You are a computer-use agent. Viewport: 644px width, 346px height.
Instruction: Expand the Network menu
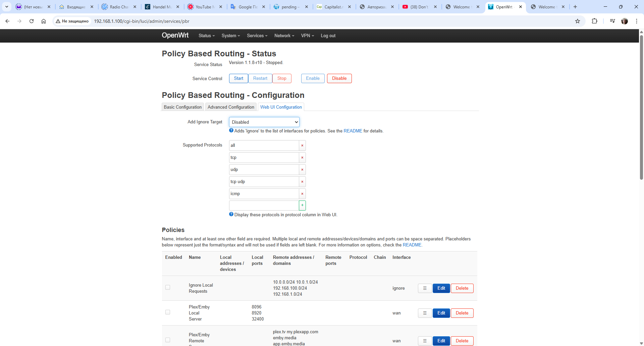pyautogui.click(x=284, y=36)
